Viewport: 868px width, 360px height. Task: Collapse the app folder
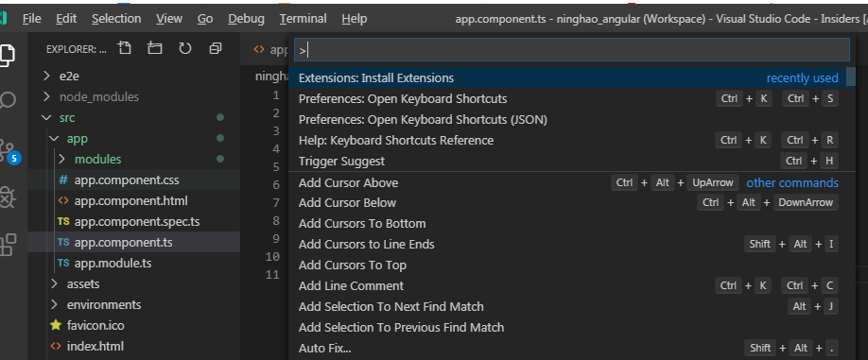(x=54, y=138)
